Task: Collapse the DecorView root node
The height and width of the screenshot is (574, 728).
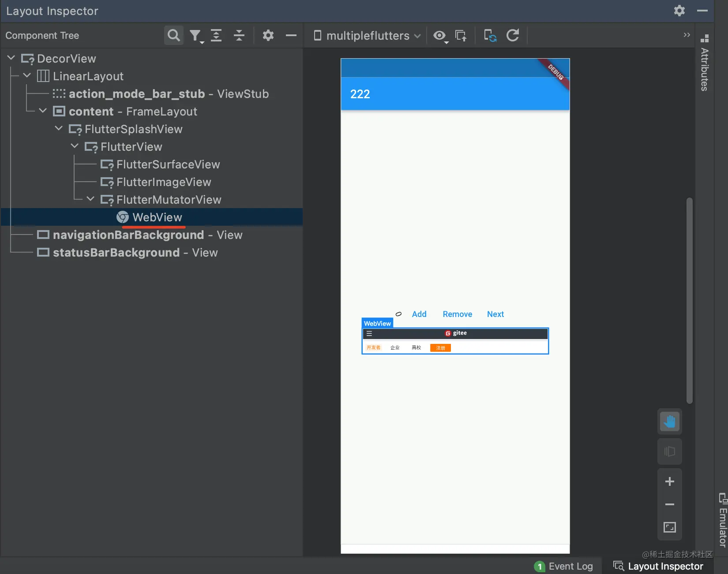Action: 11,58
